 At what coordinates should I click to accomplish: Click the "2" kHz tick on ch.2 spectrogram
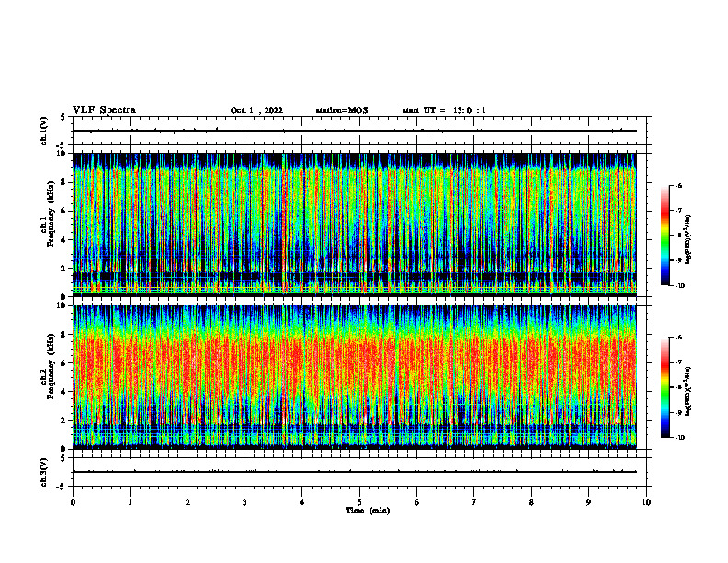(x=64, y=420)
